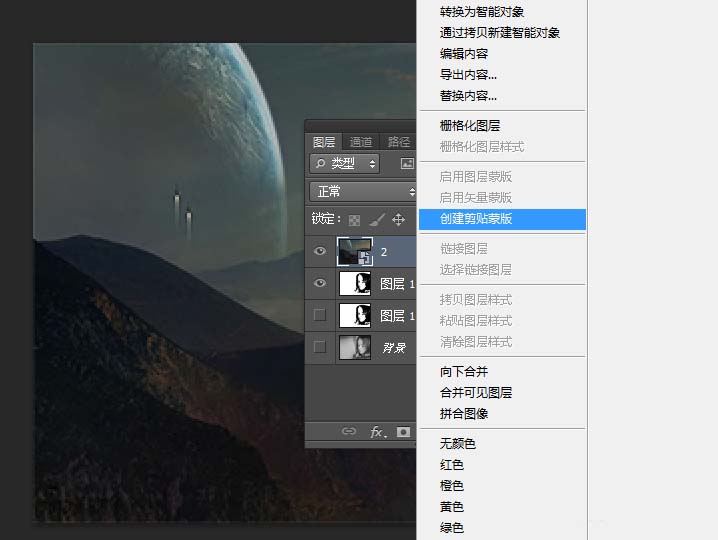Image resolution: width=718 pixels, height=540 pixels.
Task: Switch to the 路径 paths tab
Action: click(399, 142)
